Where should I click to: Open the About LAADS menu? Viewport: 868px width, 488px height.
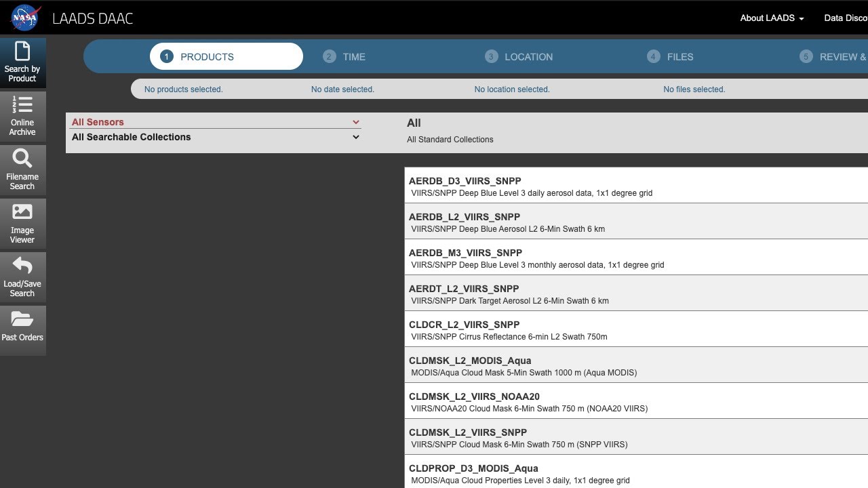pos(772,18)
